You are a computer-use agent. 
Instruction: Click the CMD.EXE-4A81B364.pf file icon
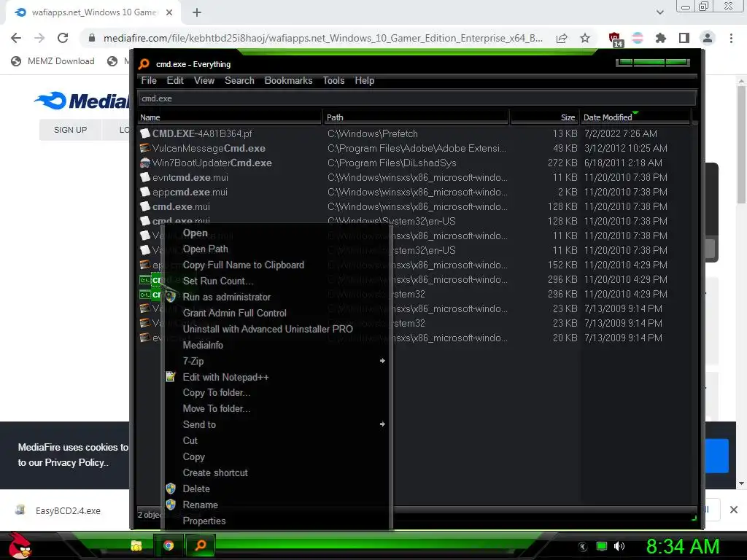(145, 134)
